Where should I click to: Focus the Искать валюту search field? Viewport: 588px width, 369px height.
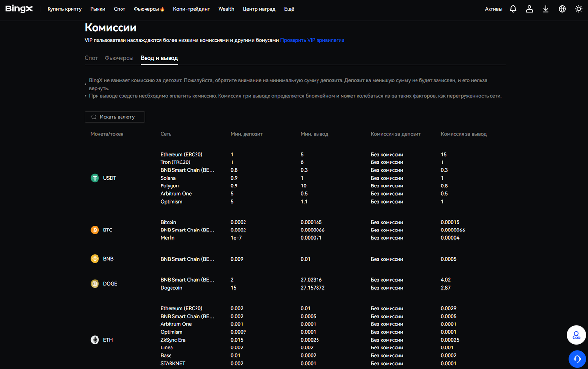coord(115,117)
